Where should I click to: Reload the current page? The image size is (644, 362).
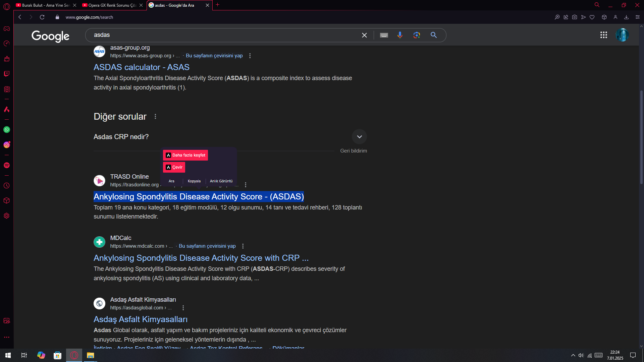[42, 17]
